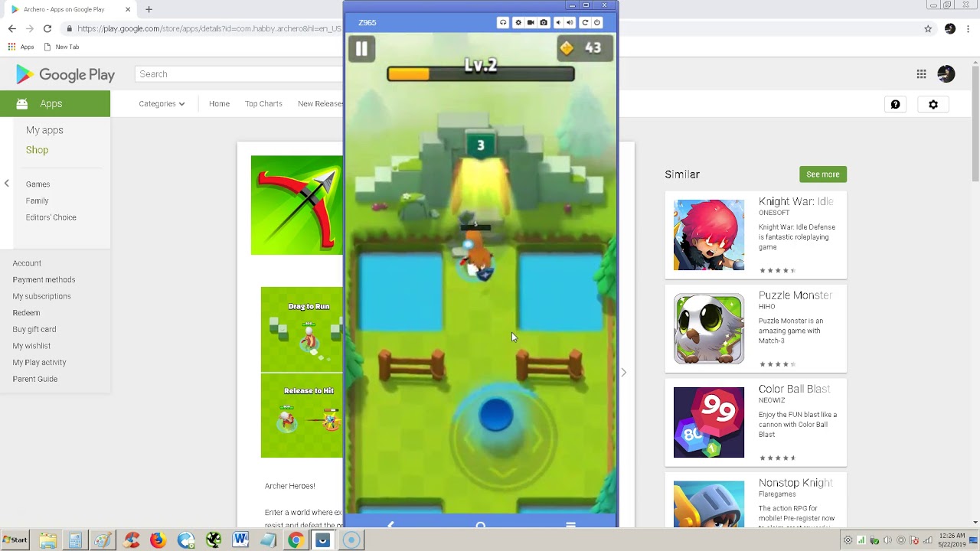Launch Firefox from the taskbar
This screenshot has width=980, height=551.
point(158,540)
